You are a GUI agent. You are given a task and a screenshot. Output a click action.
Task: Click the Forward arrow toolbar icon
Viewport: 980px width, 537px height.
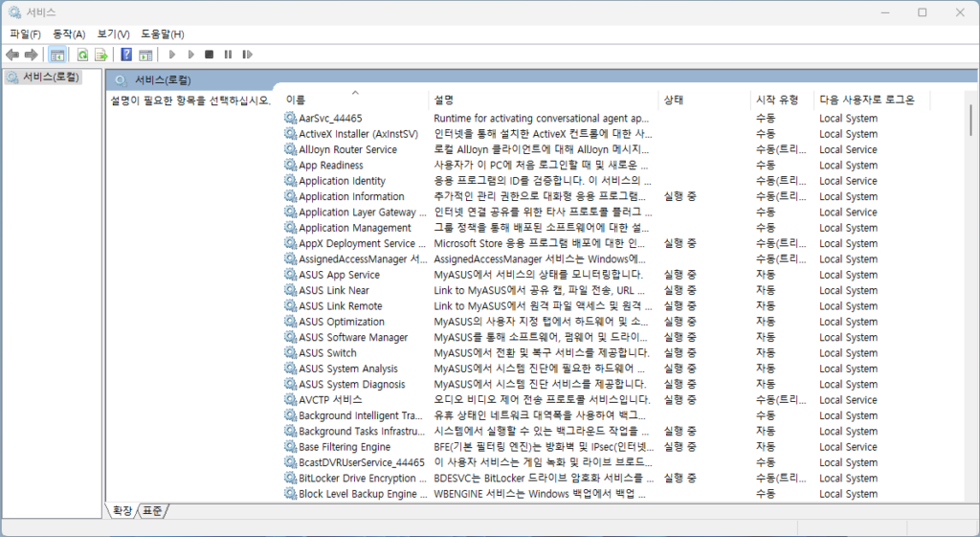(x=32, y=55)
